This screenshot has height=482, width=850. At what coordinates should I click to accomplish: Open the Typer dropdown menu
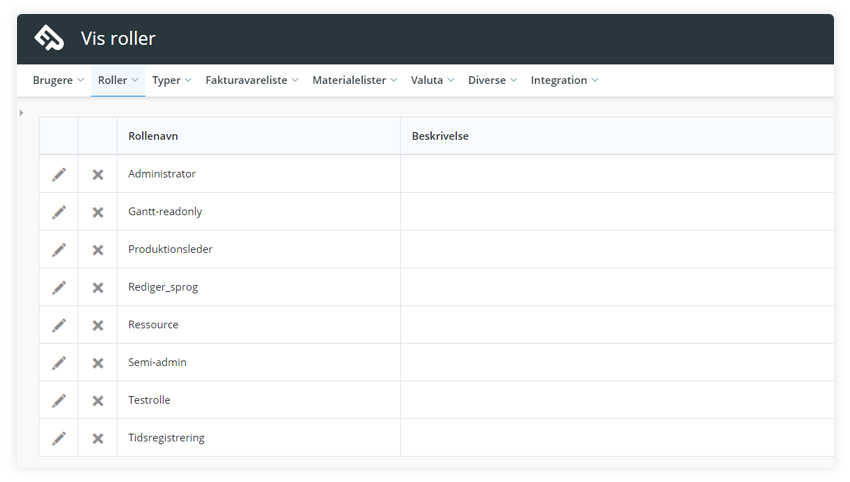click(x=171, y=80)
